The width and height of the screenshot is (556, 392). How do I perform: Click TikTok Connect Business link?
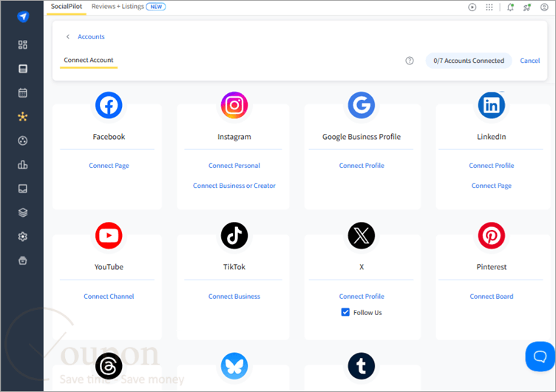[x=234, y=296]
